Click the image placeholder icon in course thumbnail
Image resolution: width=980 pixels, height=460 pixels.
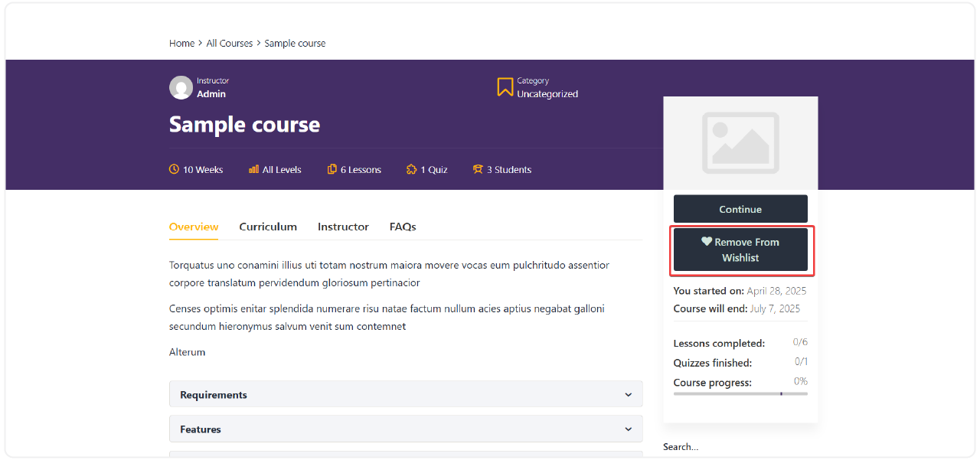pyautogui.click(x=740, y=143)
